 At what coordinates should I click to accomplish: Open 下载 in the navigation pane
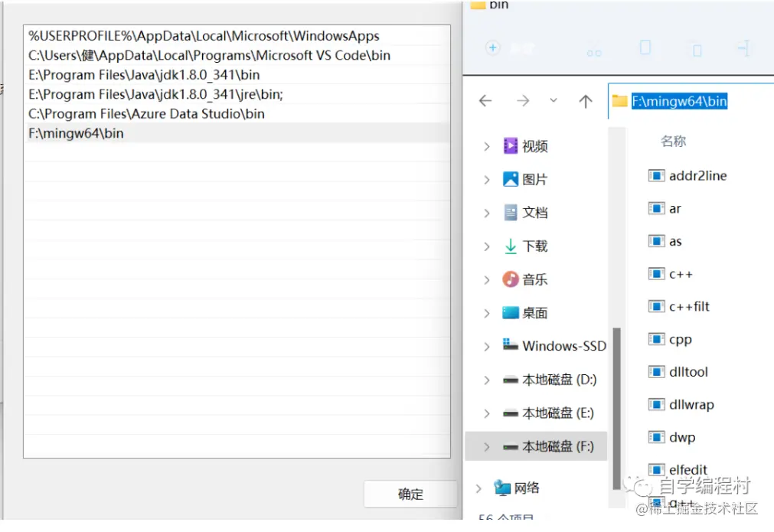coord(525,246)
